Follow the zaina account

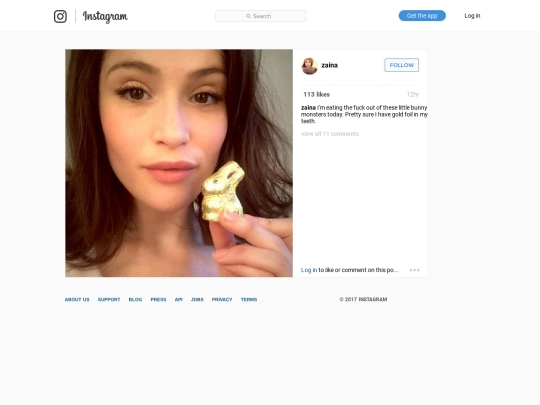[402, 65]
